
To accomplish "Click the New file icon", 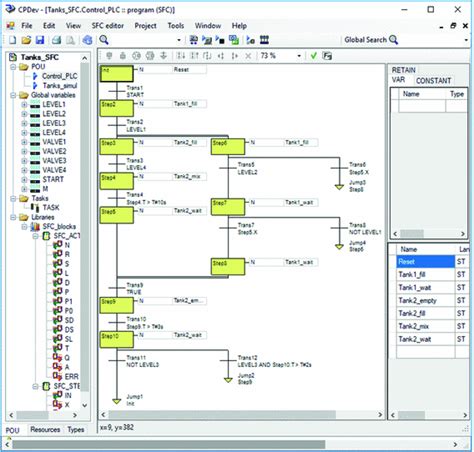I will point(12,40).
